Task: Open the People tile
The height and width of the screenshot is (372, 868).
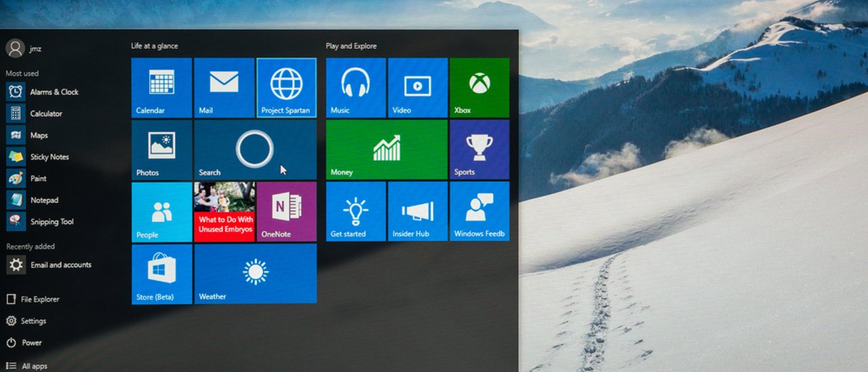Action: [161, 212]
